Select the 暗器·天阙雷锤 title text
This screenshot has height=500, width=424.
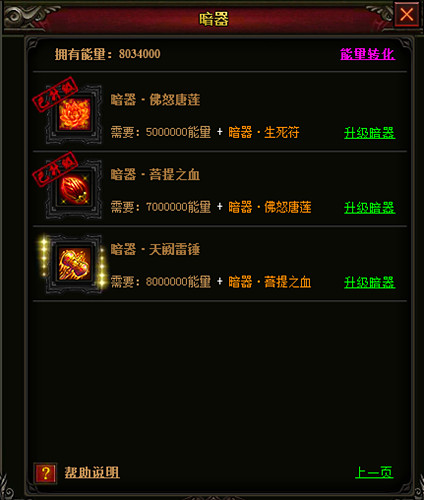155,249
